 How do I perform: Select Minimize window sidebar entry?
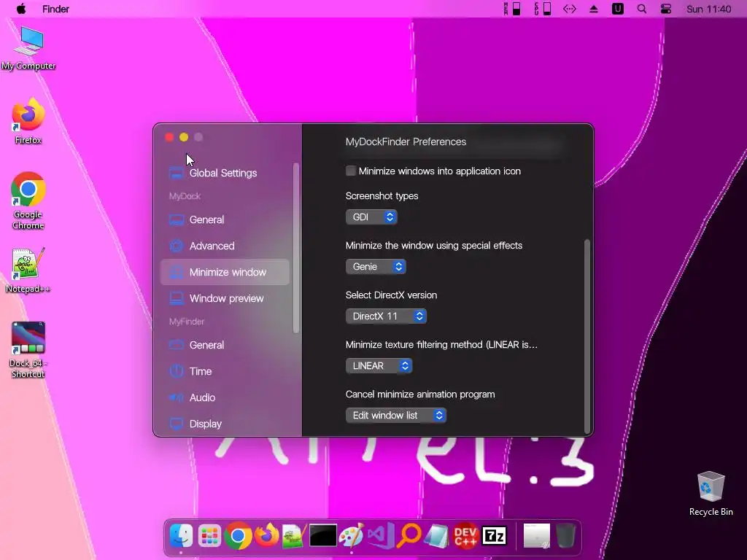(x=225, y=272)
